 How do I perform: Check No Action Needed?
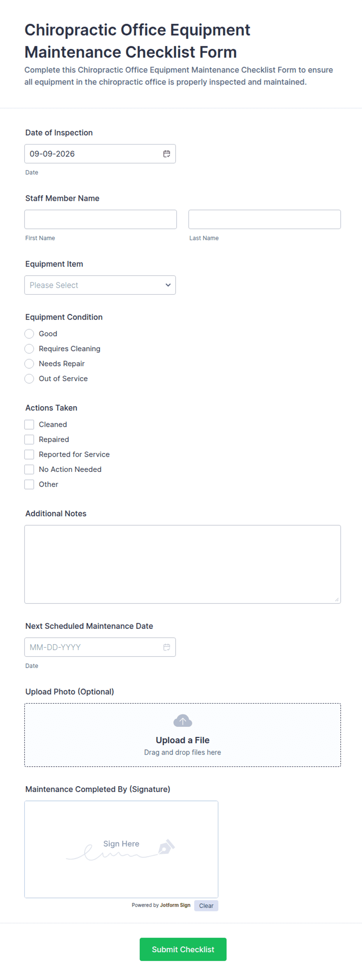(x=29, y=469)
